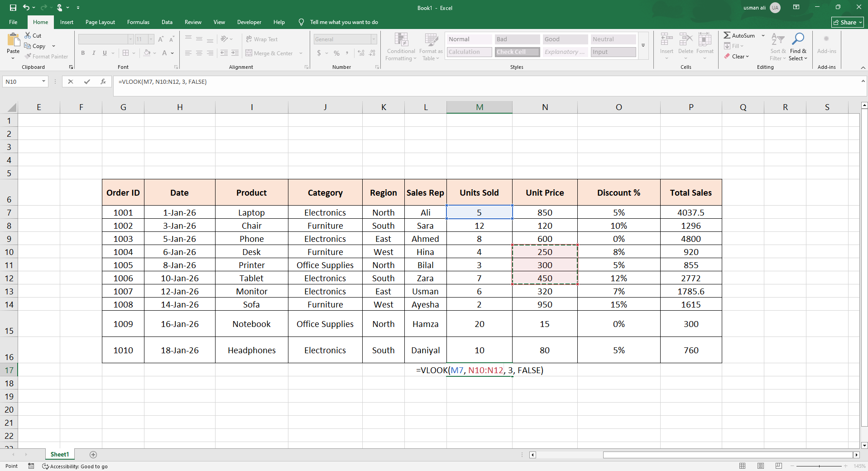The width and height of the screenshot is (868, 471).
Task: Confirm the formula with Enter checkmark
Action: tap(87, 82)
